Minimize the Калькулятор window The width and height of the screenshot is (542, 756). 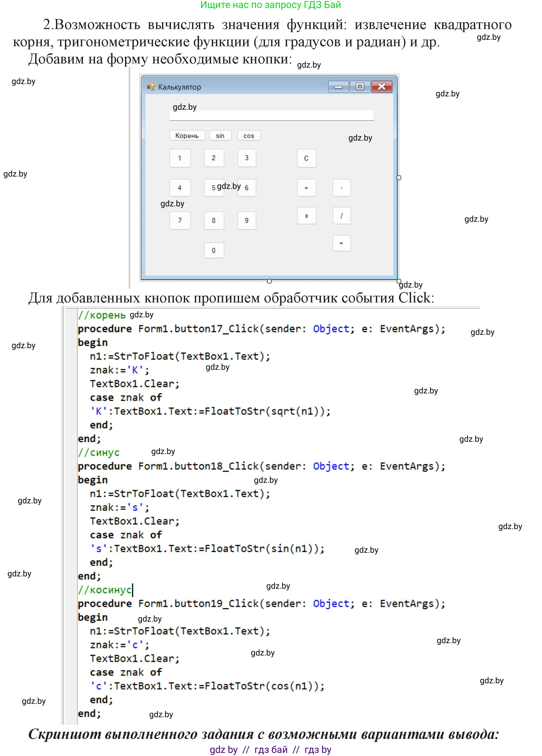[x=338, y=87]
